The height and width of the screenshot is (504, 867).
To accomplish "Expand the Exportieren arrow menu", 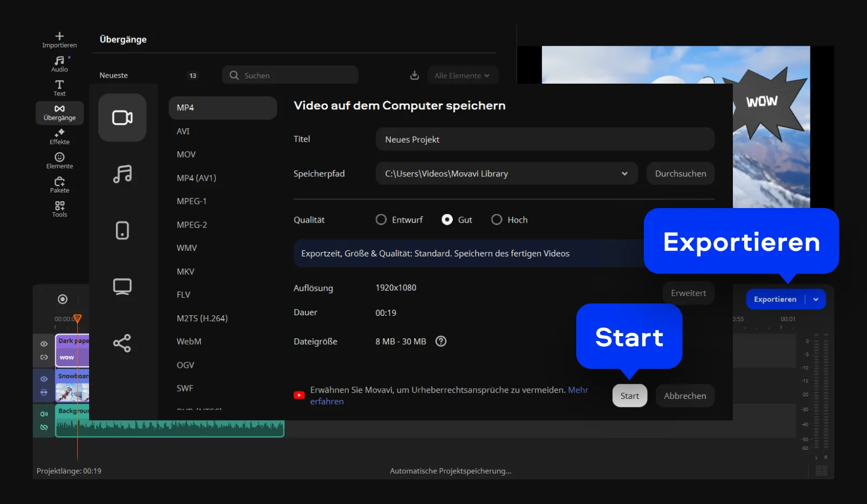I will (815, 299).
